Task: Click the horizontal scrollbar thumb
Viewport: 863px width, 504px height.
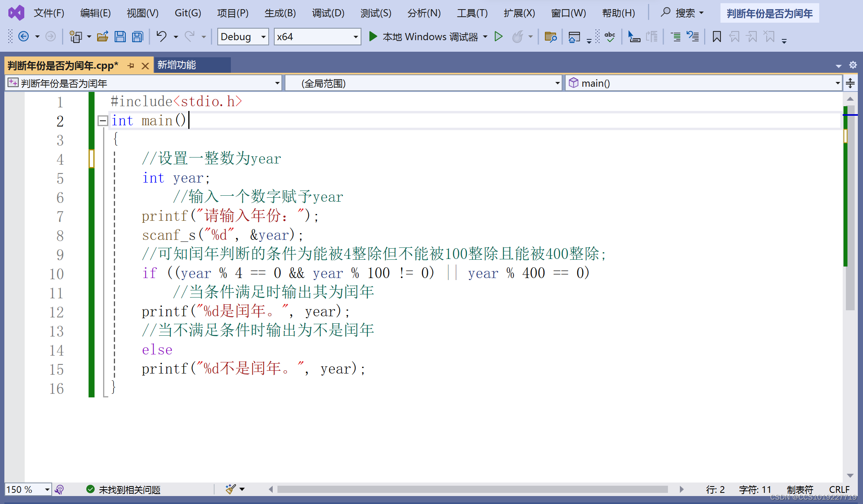Action: (x=473, y=489)
